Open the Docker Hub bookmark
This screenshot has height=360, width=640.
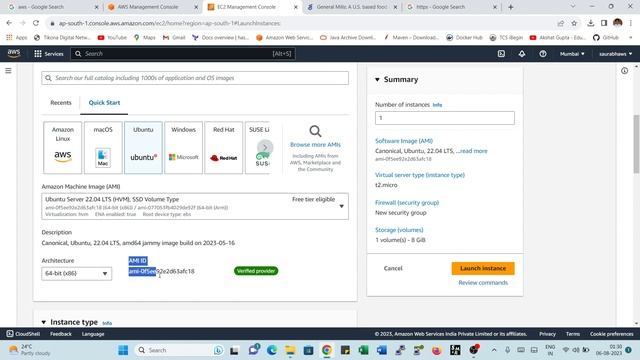point(464,38)
